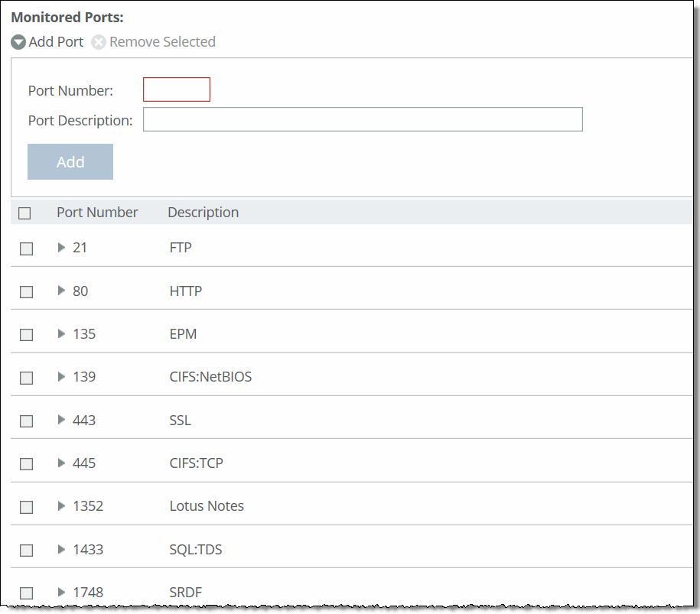700x614 pixels.
Task: Expand details for SSL port 443
Action: coord(60,420)
